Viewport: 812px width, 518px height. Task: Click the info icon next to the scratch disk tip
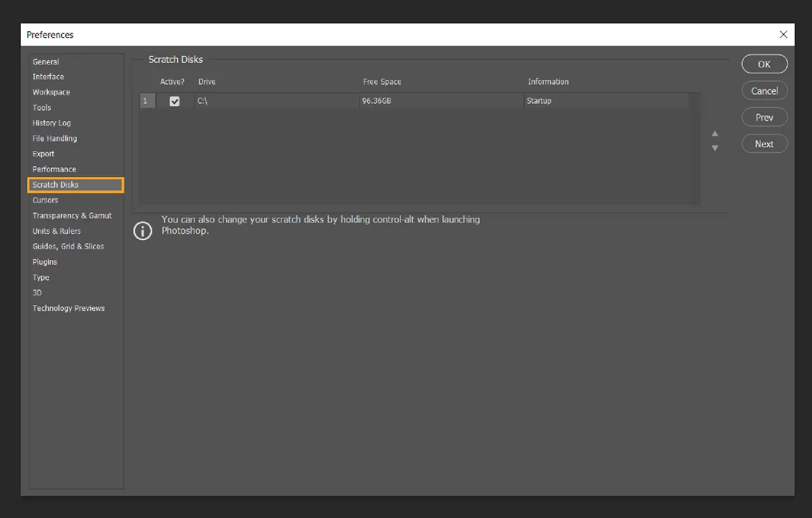click(143, 230)
